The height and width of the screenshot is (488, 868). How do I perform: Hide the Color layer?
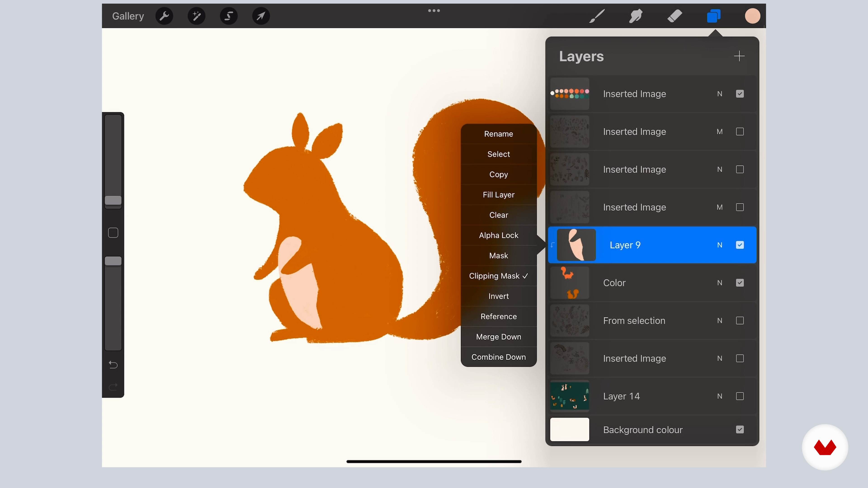click(740, 283)
